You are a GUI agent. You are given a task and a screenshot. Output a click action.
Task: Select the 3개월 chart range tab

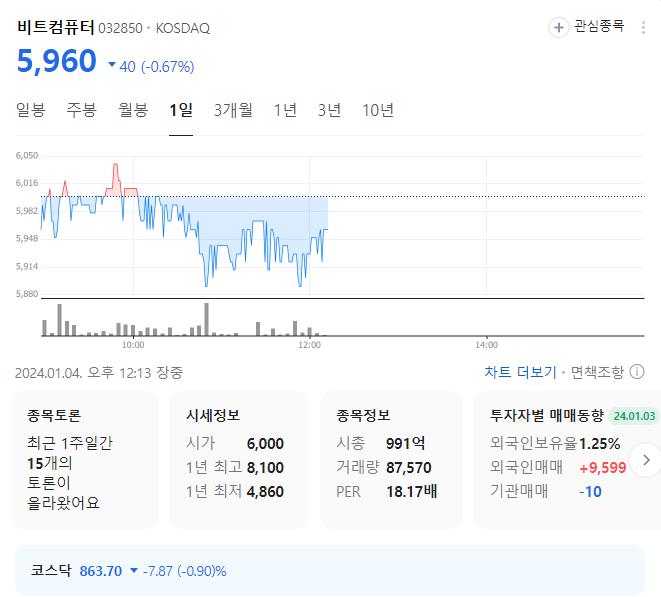(233, 110)
